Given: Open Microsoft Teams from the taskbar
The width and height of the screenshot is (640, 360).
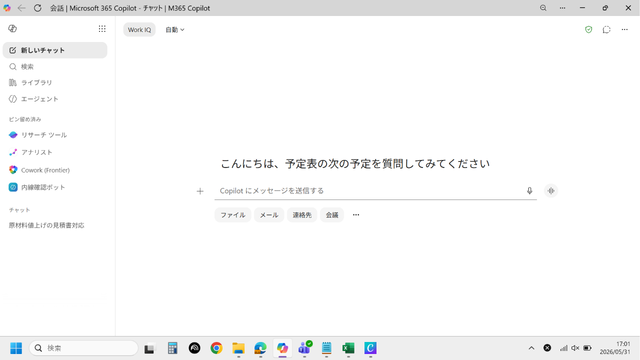Looking at the screenshot, I should point(304,348).
